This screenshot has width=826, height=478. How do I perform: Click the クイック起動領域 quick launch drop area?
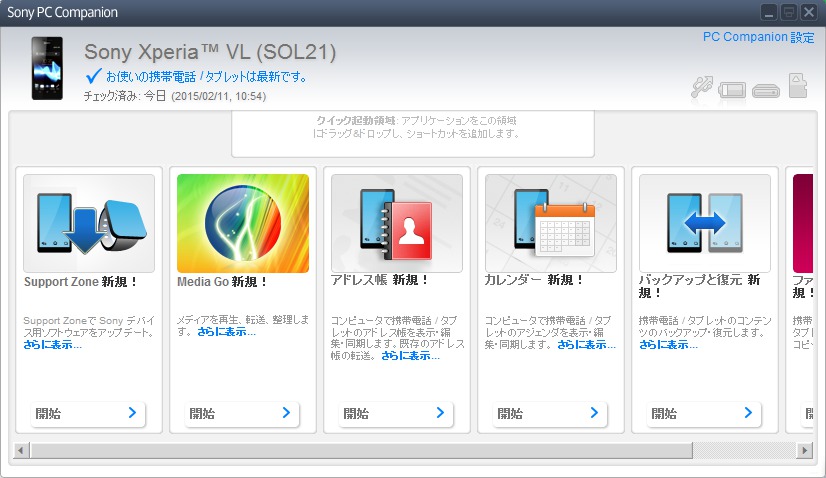413,134
